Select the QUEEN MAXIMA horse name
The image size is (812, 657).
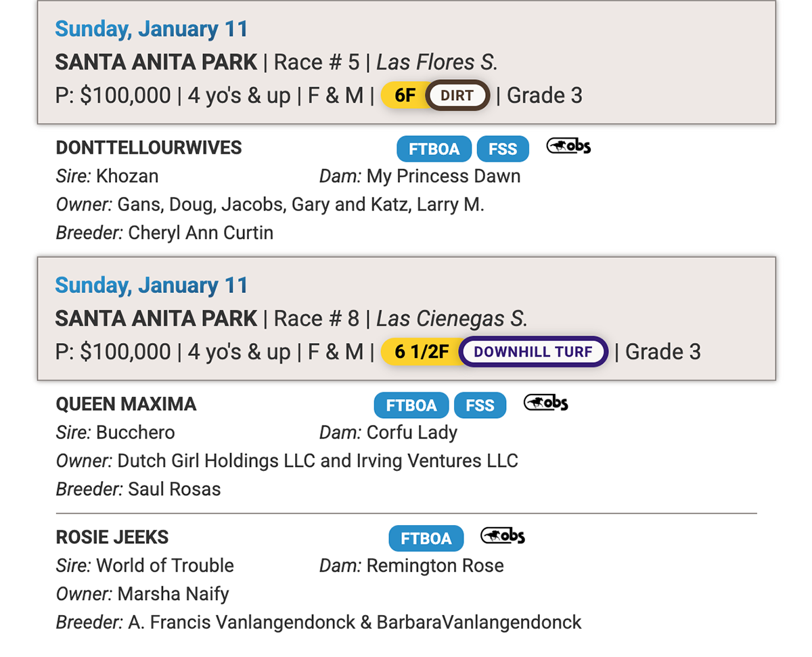click(x=126, y=404)
